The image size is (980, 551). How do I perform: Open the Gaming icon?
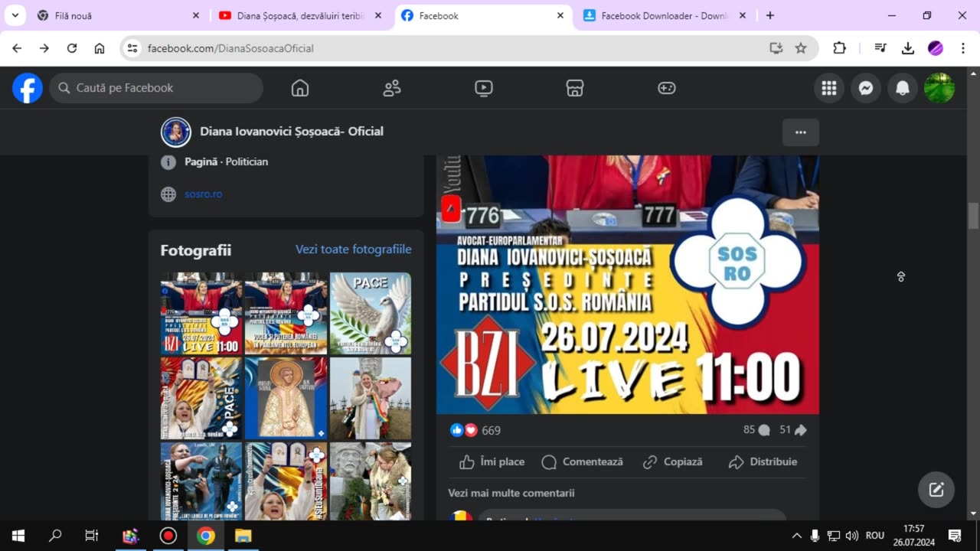click(667, 88)
